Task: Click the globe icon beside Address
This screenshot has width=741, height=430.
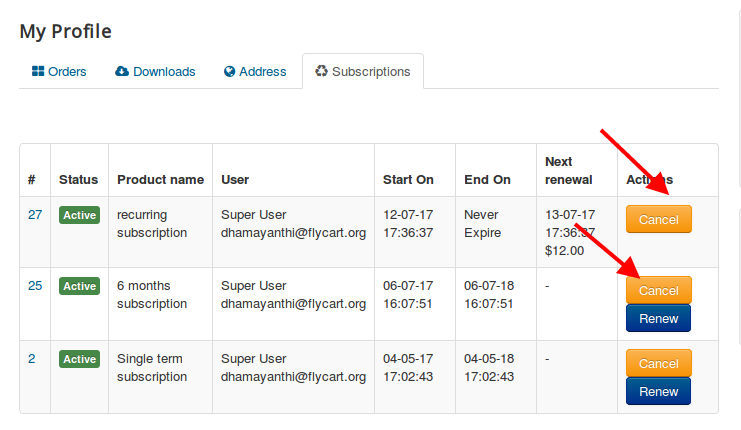Action: point(230,72)
